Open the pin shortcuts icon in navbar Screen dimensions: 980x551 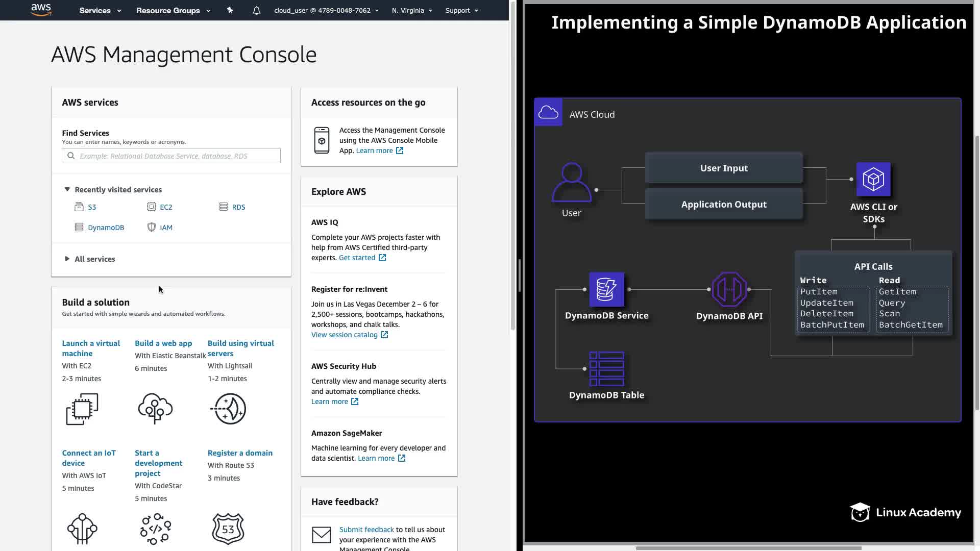(230, 10)
